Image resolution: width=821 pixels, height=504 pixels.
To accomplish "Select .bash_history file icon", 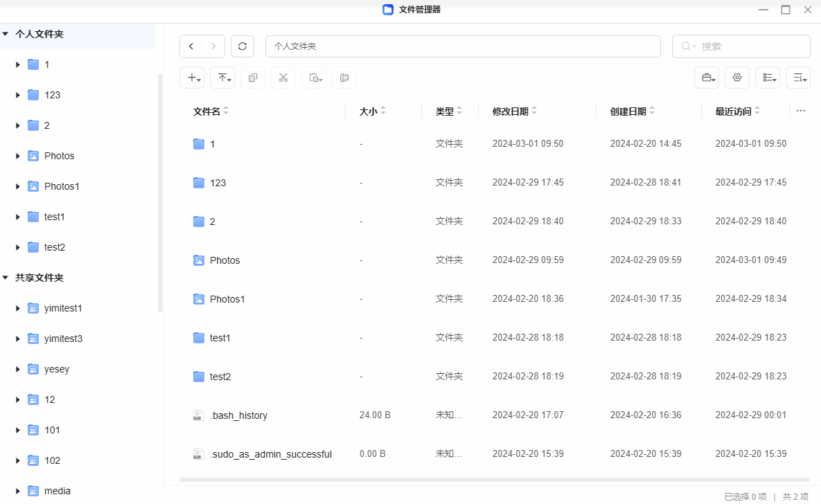I will pos(198,415).
